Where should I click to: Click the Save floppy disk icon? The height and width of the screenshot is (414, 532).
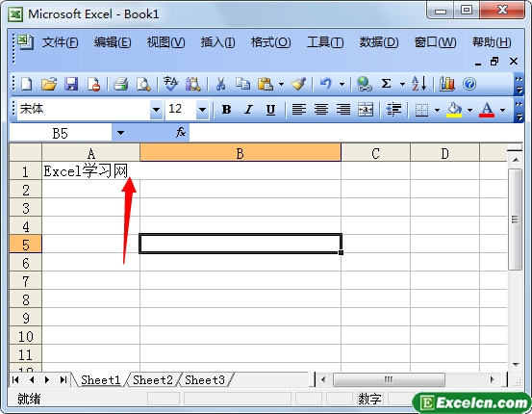tap(71, 84)
